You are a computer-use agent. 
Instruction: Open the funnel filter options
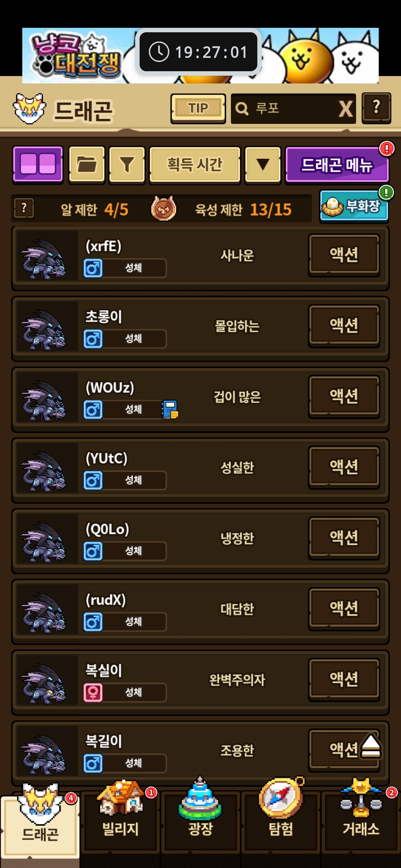(127, 164)
